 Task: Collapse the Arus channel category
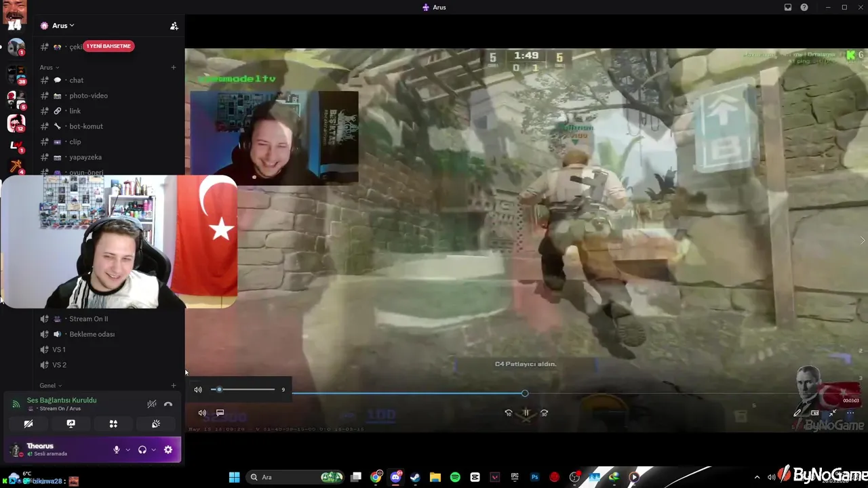pyautogui.click(x=50, y=67)
